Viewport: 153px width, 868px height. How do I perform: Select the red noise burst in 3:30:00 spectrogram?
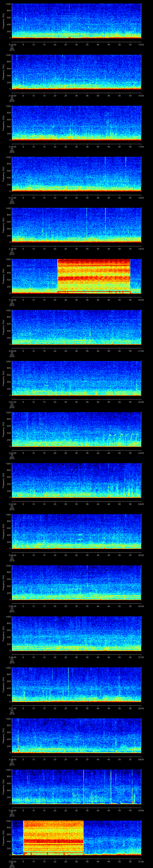pos(53,837)
